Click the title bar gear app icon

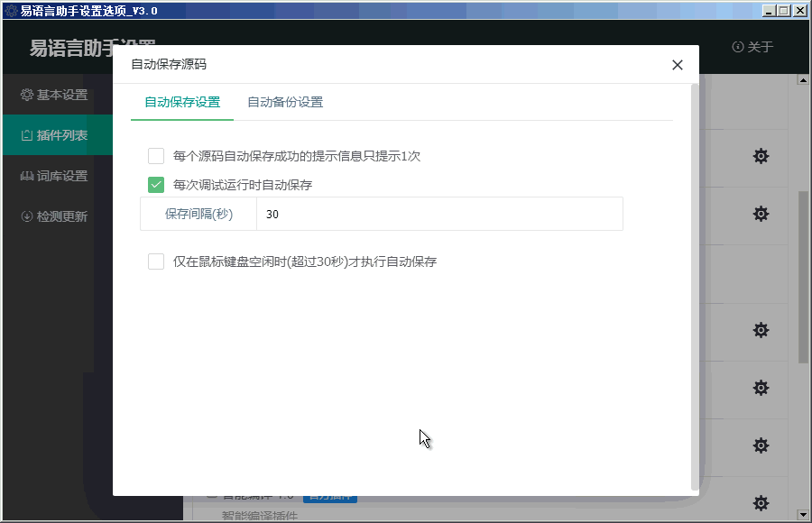click(11, 10)
